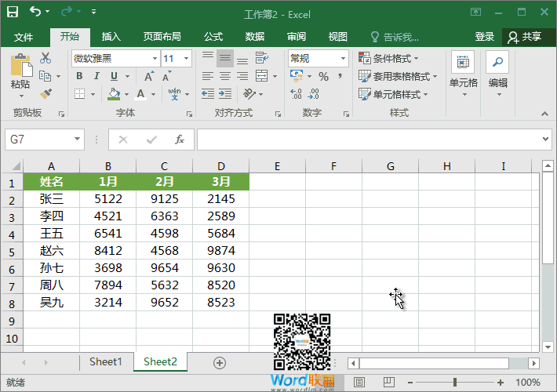Align cell text to the right
Screen dimensions: 557x392
pos(242,76)
